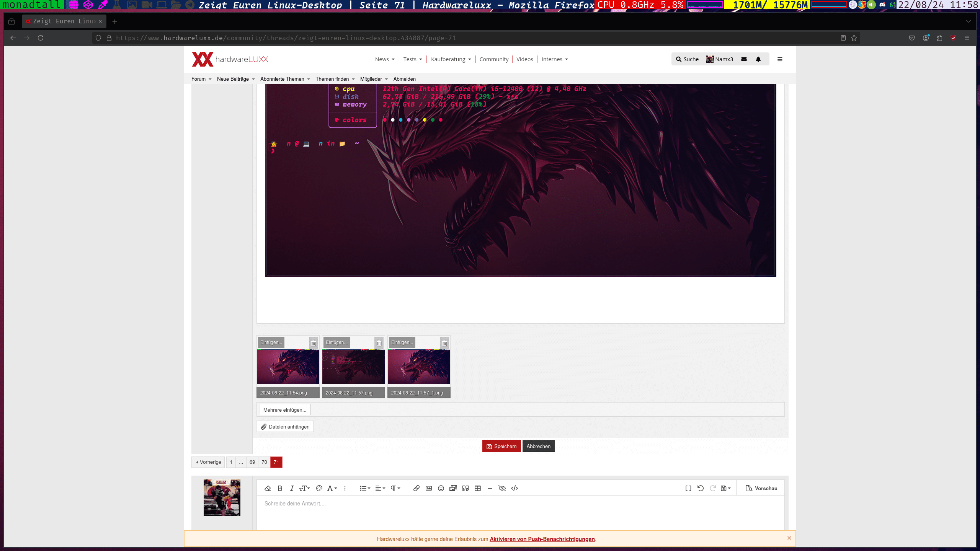Open the text color palette icon
This screenshot has width=980, height=551.
[x=319, y=488]
